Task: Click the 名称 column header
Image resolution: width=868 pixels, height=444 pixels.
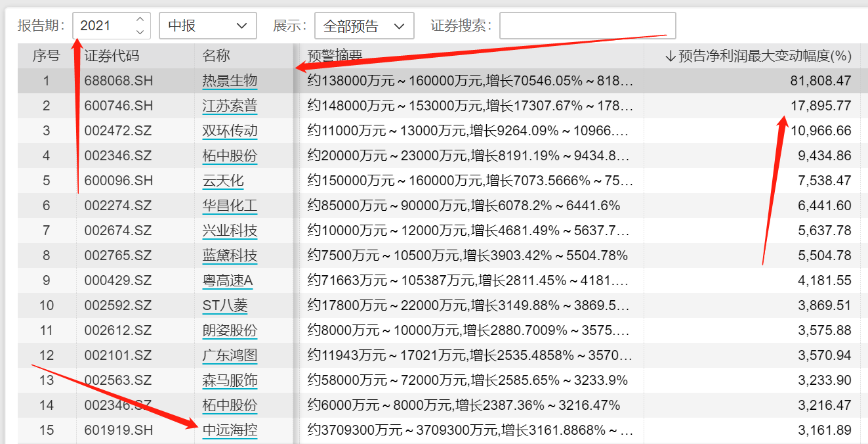Action: coord(217,56)
